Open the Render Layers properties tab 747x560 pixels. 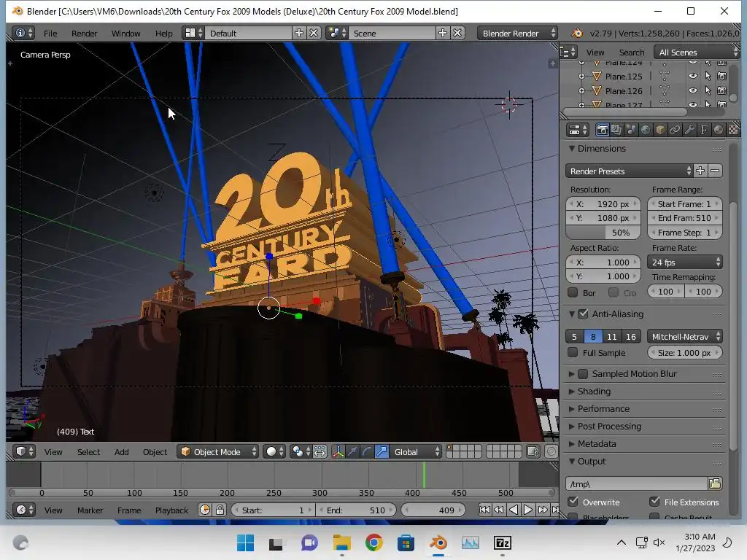pyautogui.click(x=616, y=130)
